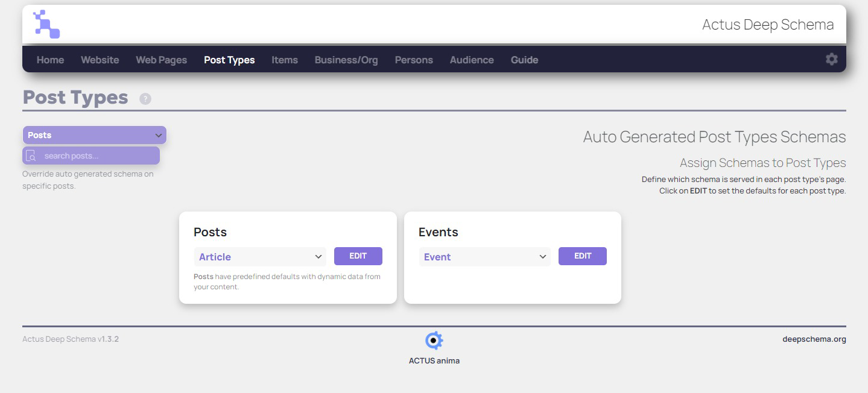The height and width of the screenshot is (393, 868).
Task: Open the Event schema dropdown
Action: coord(484,257)
